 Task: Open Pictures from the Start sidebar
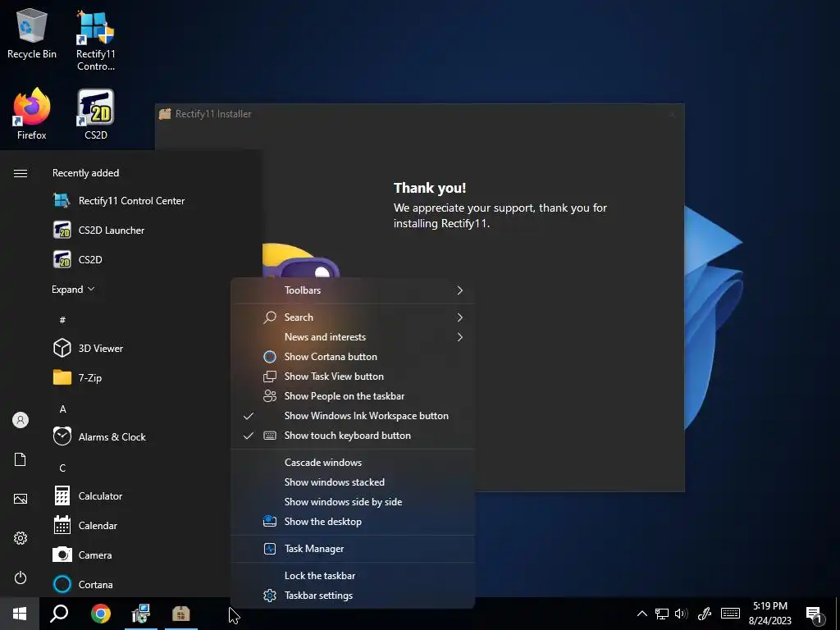(x=21, y=499)
